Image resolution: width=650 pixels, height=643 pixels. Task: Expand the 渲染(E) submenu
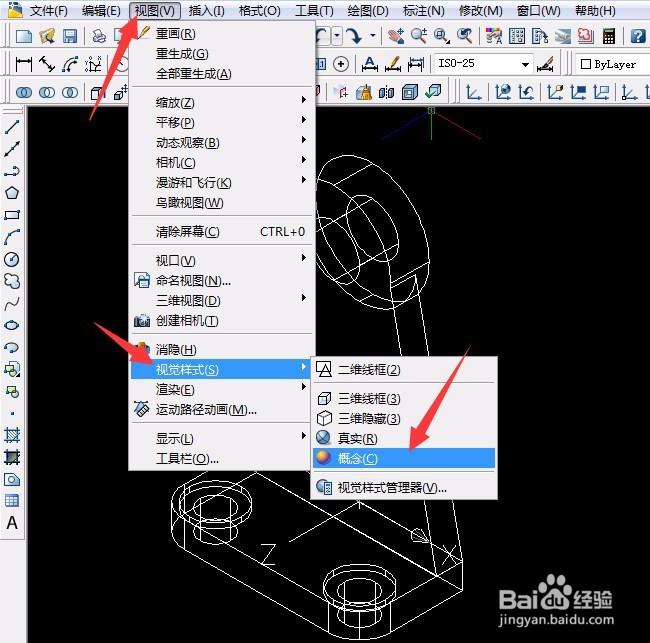tap(223, 389)
